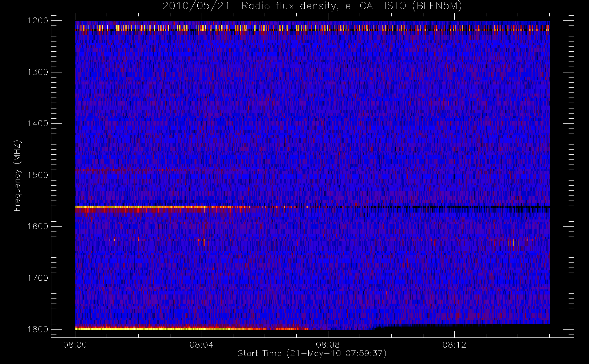Click the yellow band at 1800 MHz

(x=192, y=329)
